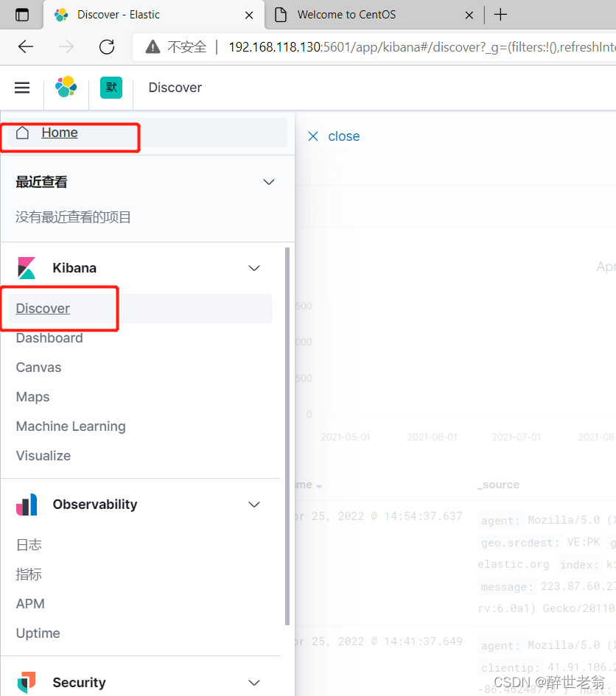Click the X icon next to close

coord(313,136)
